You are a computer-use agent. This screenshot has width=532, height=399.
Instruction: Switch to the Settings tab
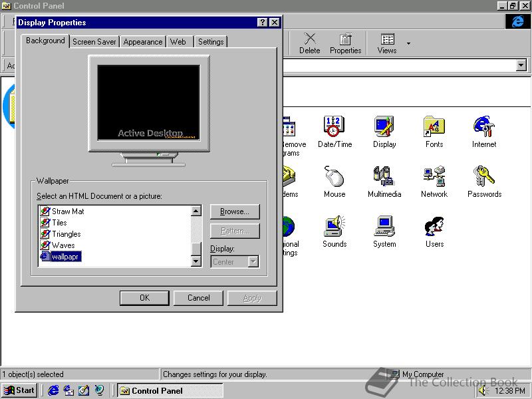tap(211, 42)
